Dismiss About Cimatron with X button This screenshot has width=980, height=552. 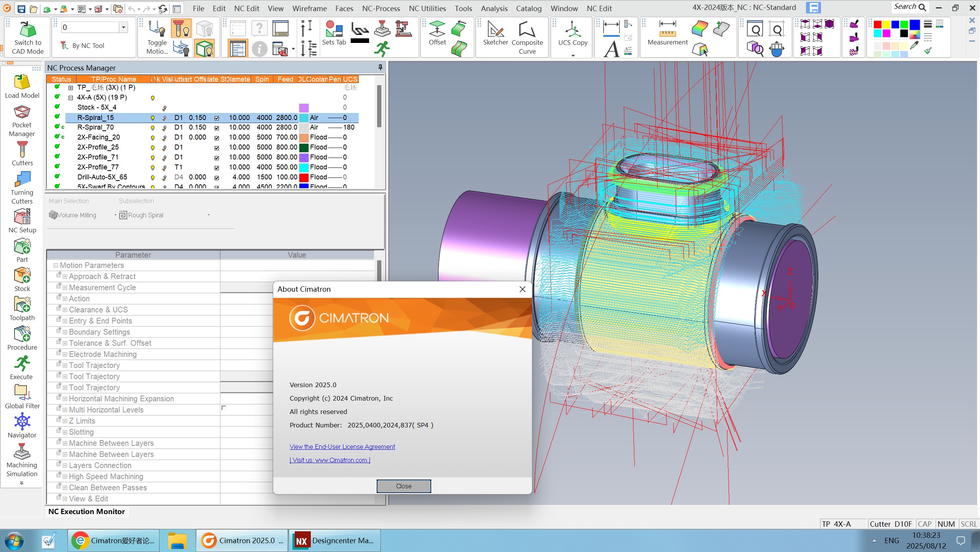pos(522,289)
